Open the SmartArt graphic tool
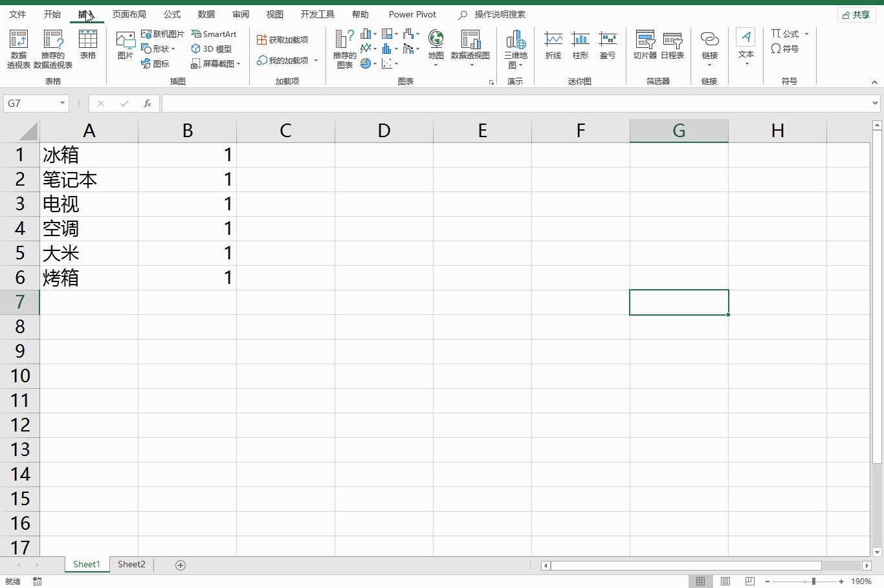Image resolution: width=884 pixels, height=588 pixels. point(214,34)
